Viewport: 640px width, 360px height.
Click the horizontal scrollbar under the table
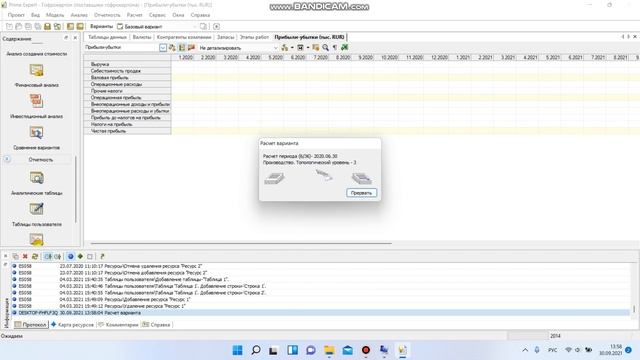(x=241, y=243)
